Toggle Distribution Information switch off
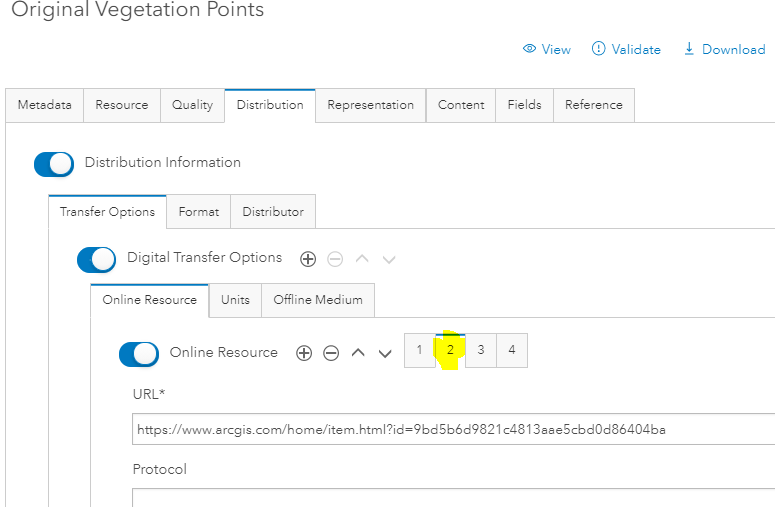The height and width of the screenshot is (507, 775). (x=54, y=163)
